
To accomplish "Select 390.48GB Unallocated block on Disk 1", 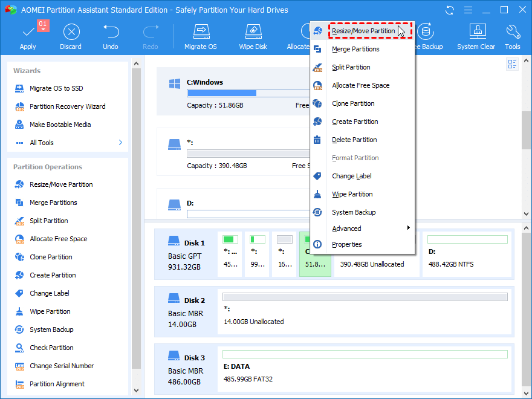I will point(376,265).
